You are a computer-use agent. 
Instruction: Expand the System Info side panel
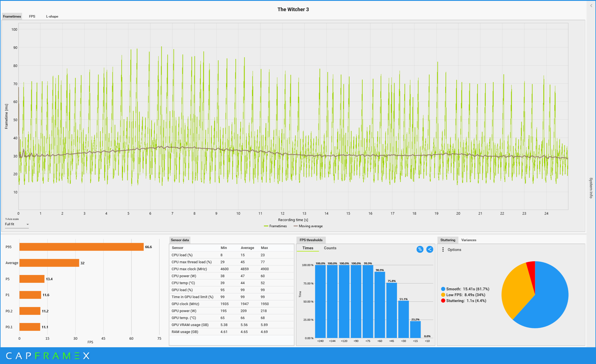(591, 188)
